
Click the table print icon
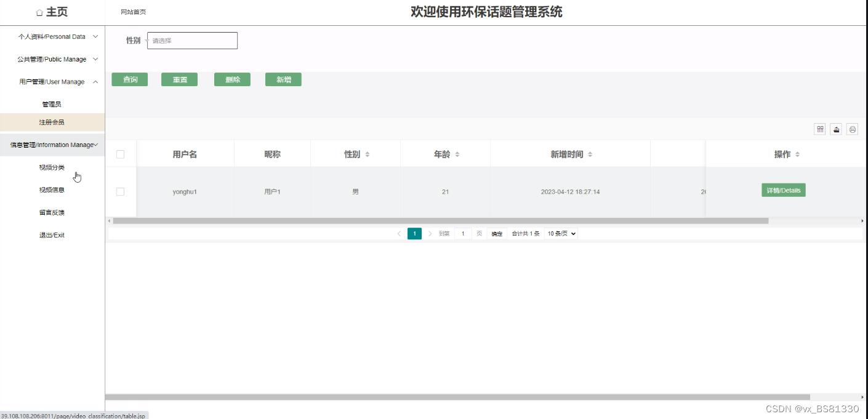coord(852,129)
